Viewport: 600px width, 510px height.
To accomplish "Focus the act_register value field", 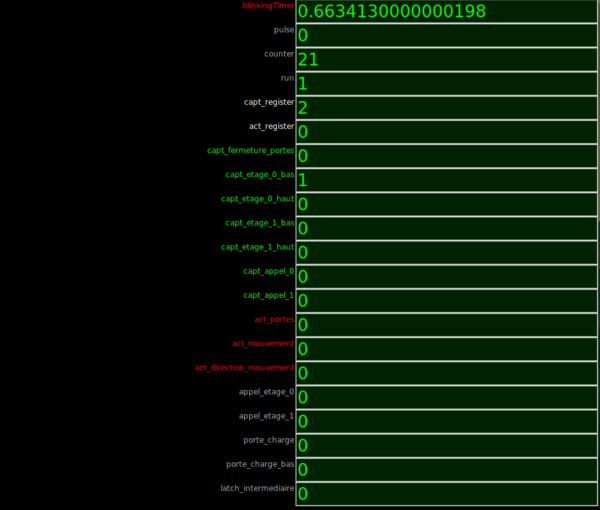I will pyautogui.click(x=446, y=132).
